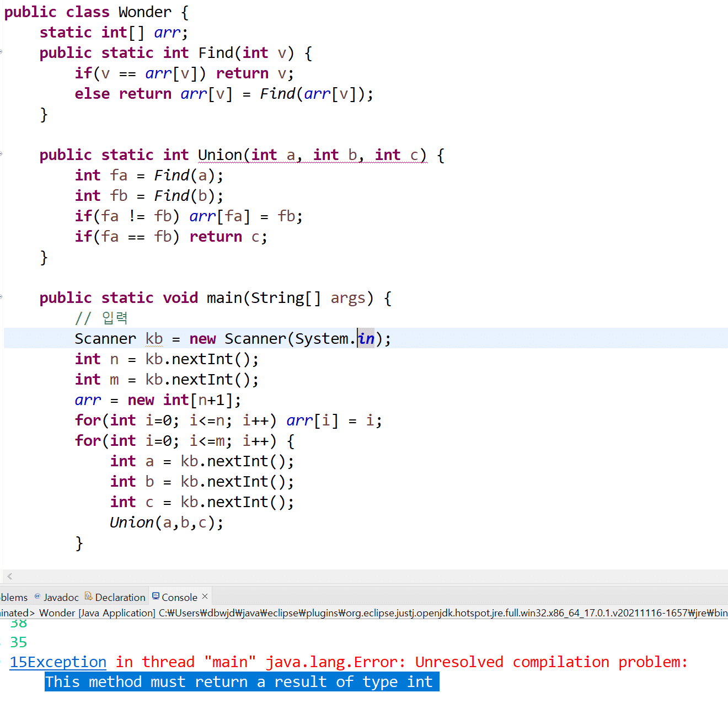Click the 'if(fa != fb) arr[fa] = fb;' line

click(x=189, y=216)
